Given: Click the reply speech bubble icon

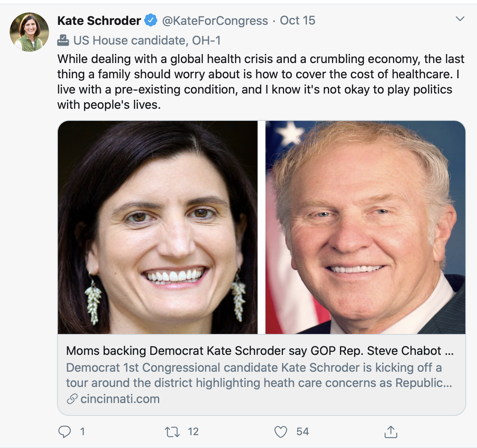Looking at the screenshot, I should pos(65,432).
